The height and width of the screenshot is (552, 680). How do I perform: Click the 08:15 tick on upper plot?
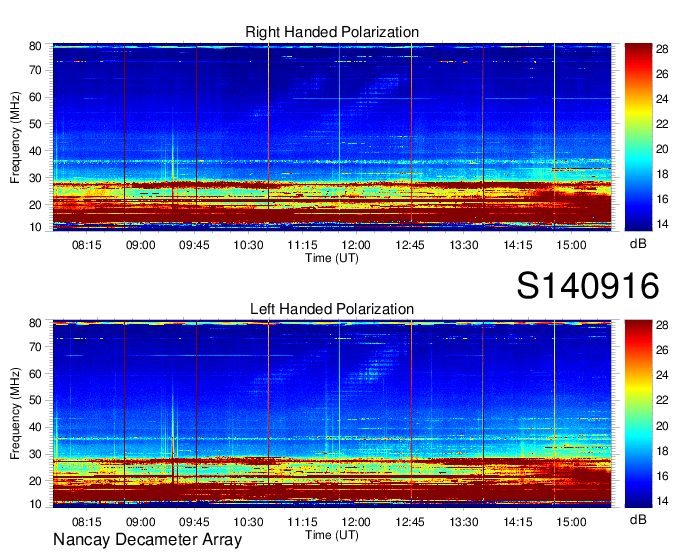(x=87, y=245)
